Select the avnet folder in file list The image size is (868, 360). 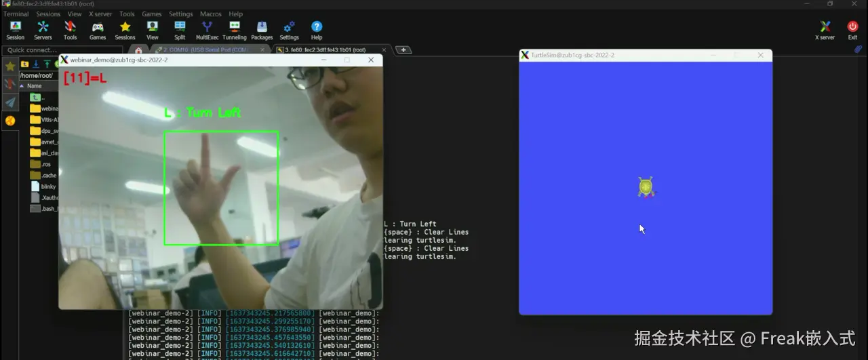[44, 142]
